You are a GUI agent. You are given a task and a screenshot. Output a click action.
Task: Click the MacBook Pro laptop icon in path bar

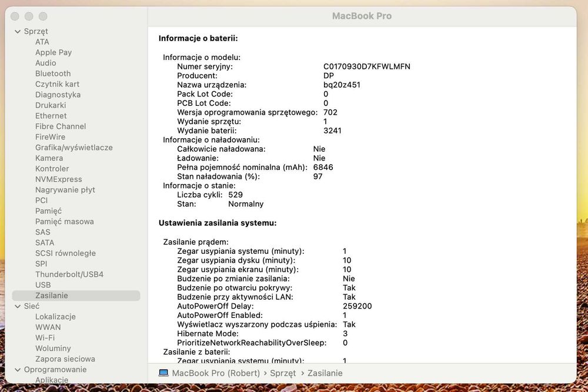click(163, 373)
